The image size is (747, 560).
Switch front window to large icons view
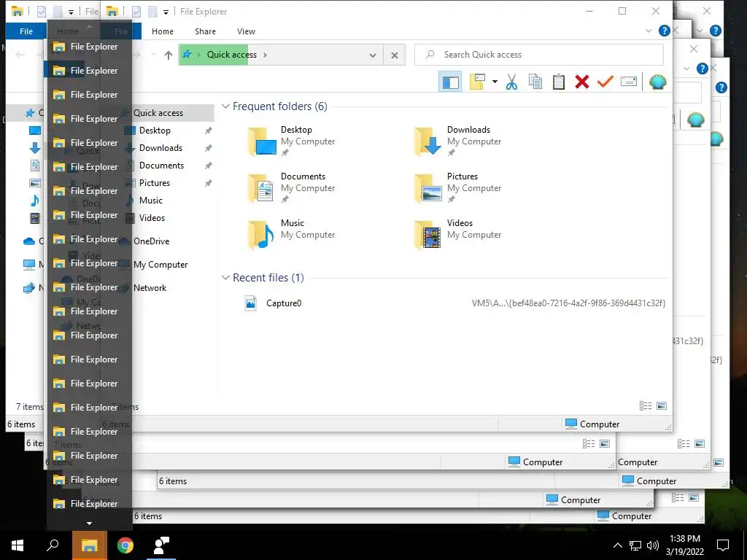point(662,405)
